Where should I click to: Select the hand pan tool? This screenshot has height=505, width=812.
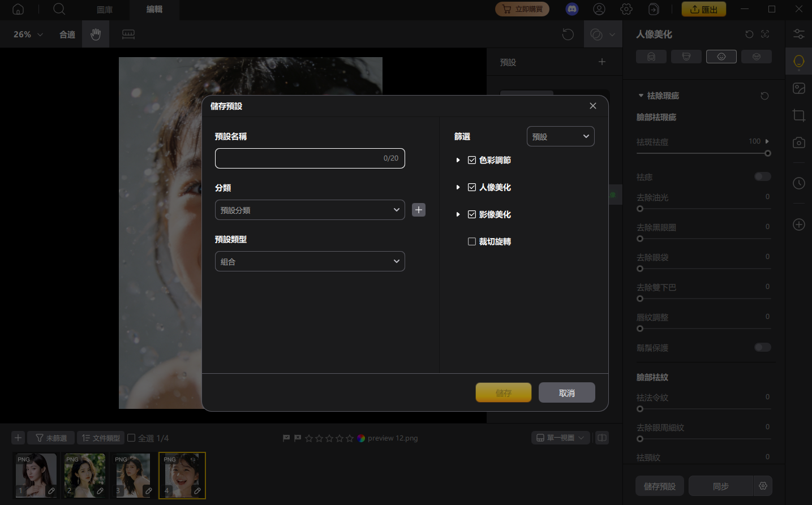pyautogui.click(x=96, y=34)
